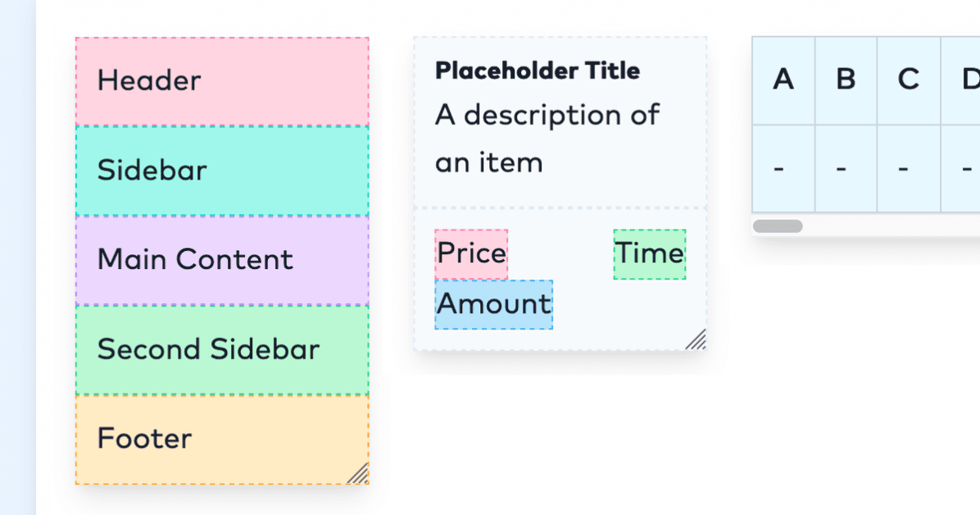
Task: Click the resize handle on the placeholder card
Action: point(696,340)
